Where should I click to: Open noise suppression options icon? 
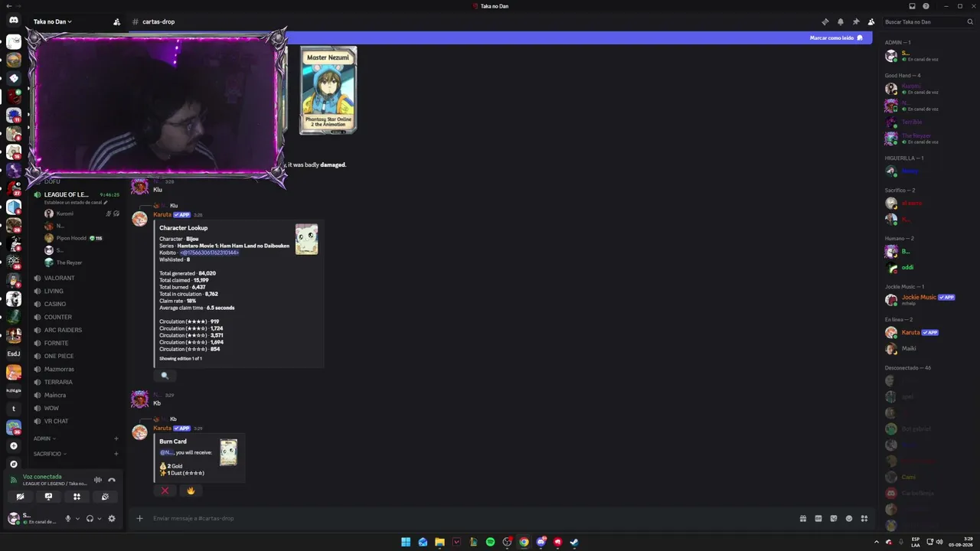98,480
